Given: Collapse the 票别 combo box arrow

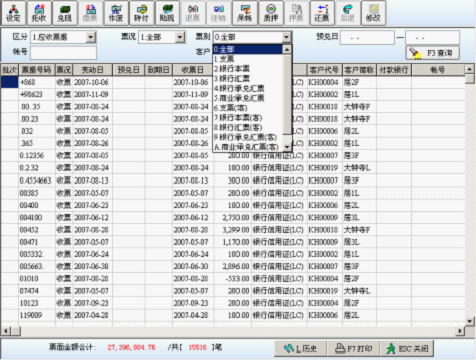Looking at the screenshot, I should pos(287,37).
